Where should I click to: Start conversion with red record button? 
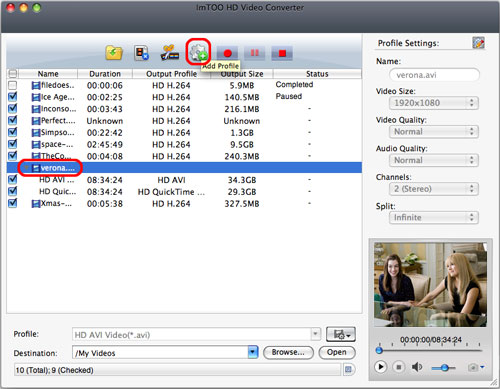click(227, 53)
